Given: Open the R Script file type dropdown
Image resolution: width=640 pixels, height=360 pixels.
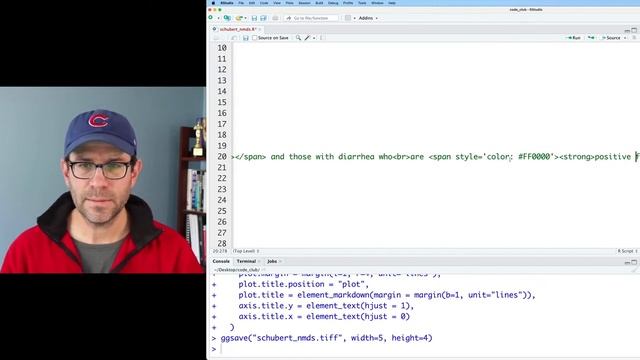Looking at the screenshot, I should (x=627, y=251).
